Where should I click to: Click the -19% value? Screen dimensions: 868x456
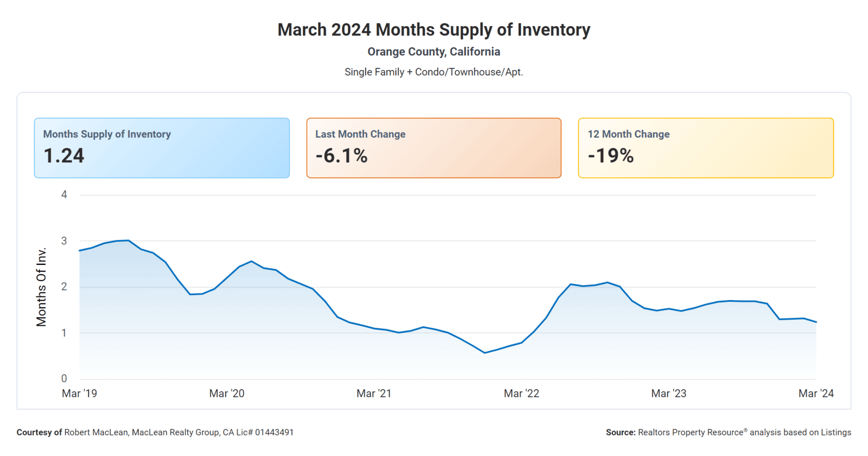611,156
